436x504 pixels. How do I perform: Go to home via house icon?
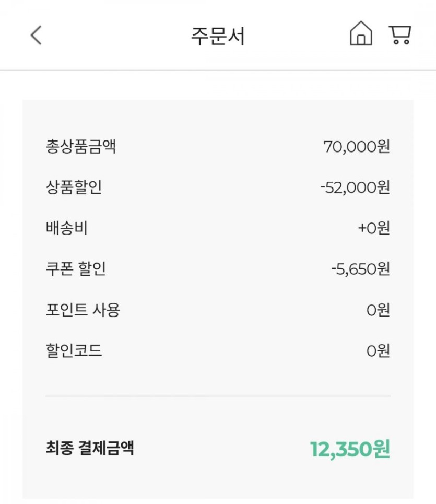(361, 34)
